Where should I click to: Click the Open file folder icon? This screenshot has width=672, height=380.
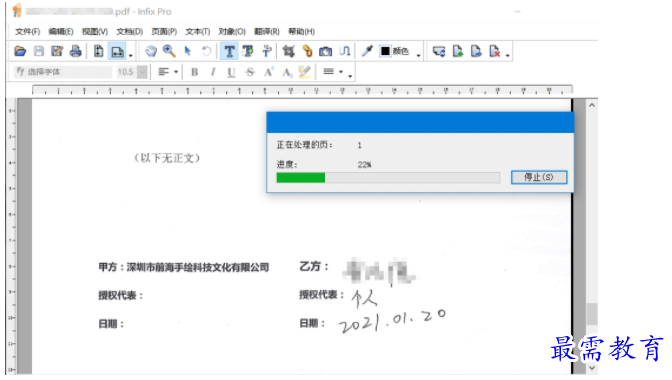pyautogui.click(x=20, y=51)
